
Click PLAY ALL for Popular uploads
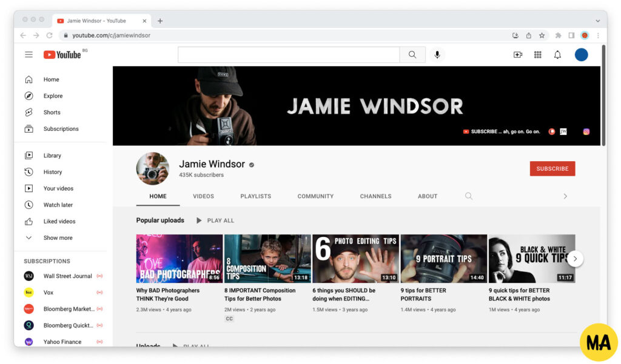[x=215, y=220]
